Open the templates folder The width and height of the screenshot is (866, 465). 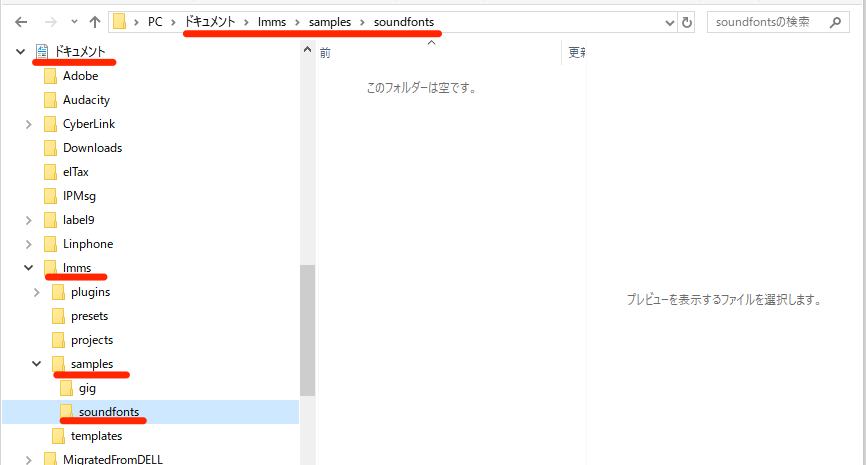[96, 436]
